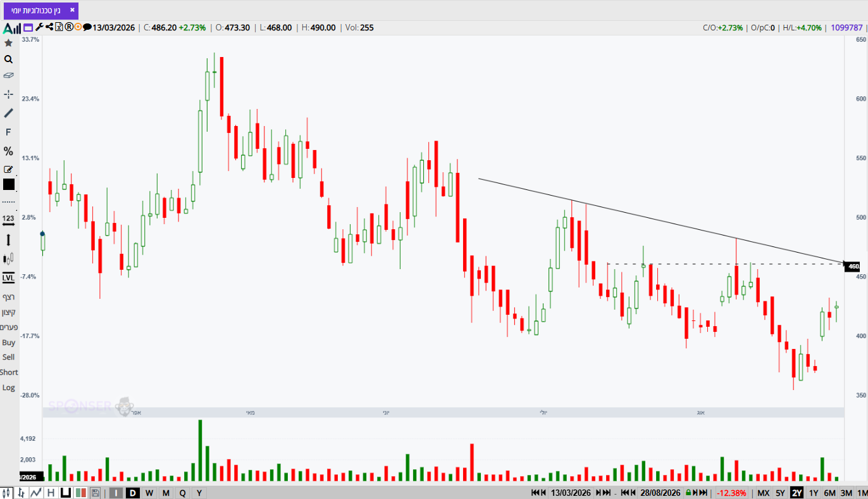Select the percent measurement tool

[x=8, y=151]
